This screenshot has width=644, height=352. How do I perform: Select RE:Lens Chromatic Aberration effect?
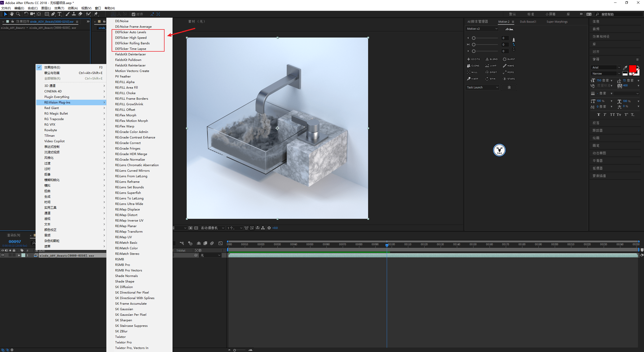pos(137,165)
